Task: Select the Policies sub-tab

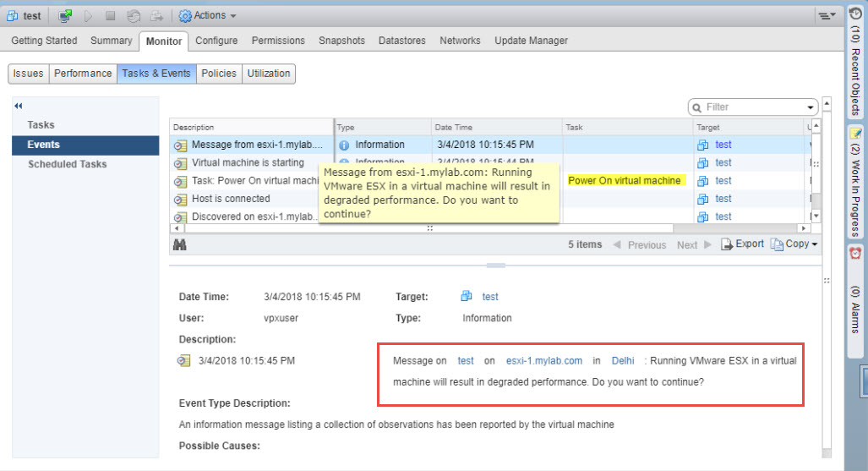Action: pyautogui.click(x=219, y=73)
